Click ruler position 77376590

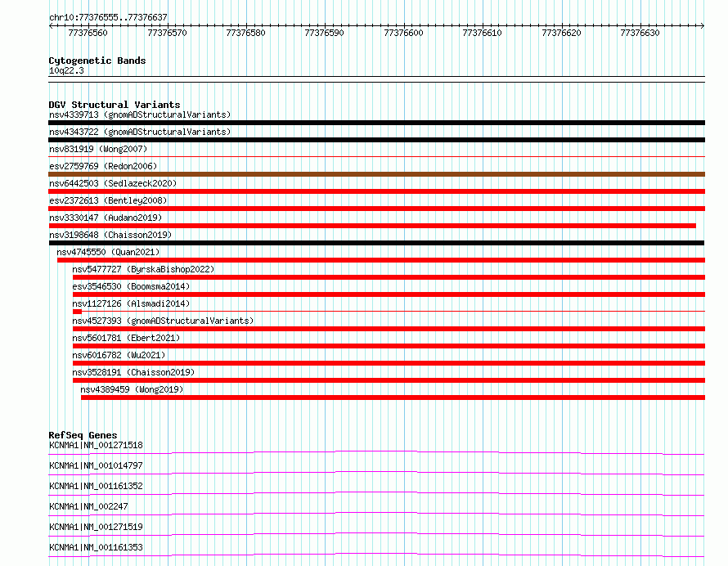[324, 33]
